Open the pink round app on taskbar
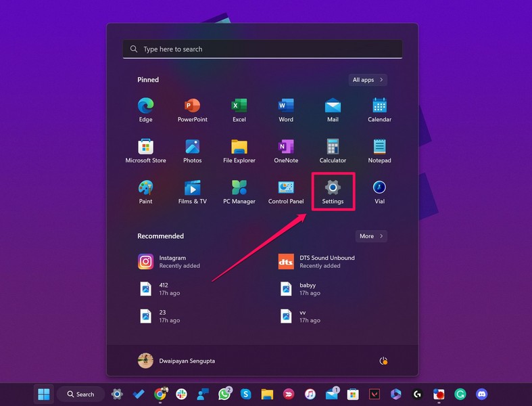The image size is (532, 406). tap(289, 394)
